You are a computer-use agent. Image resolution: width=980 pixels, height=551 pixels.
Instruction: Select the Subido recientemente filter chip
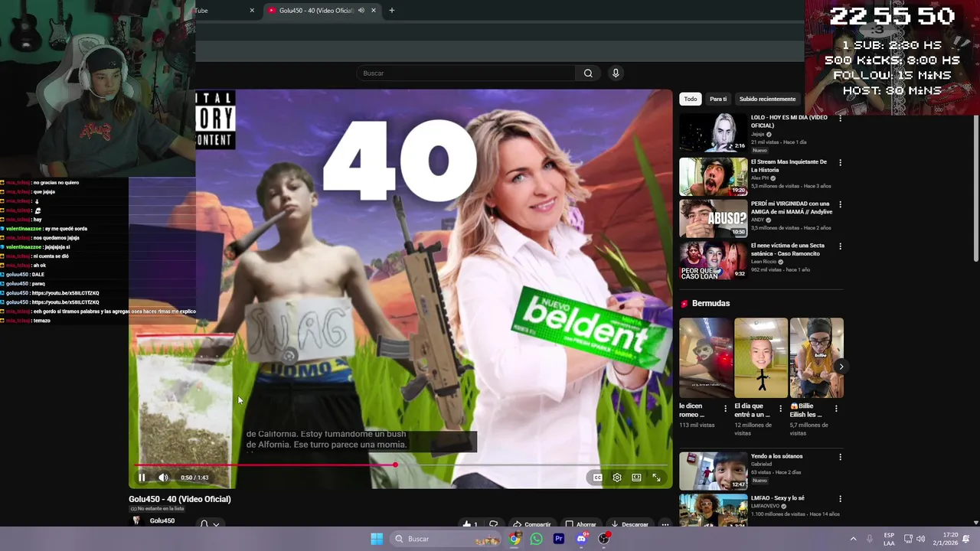(767, 99)
